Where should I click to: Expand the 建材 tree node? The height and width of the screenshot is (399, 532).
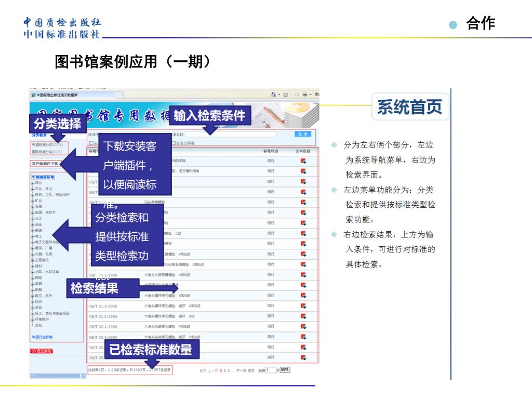coord(33,267)
